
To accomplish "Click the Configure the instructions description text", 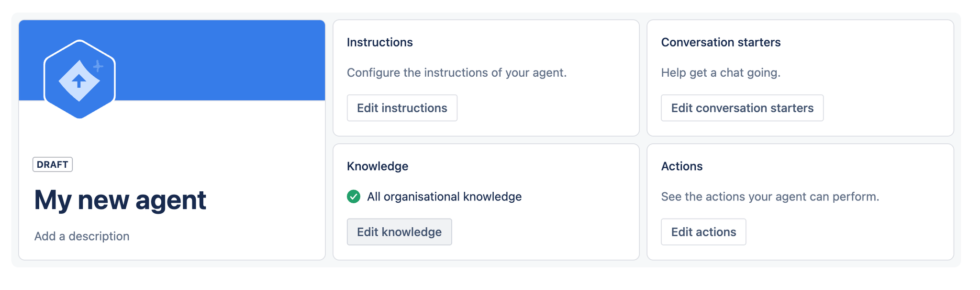I will coord(457,73).
